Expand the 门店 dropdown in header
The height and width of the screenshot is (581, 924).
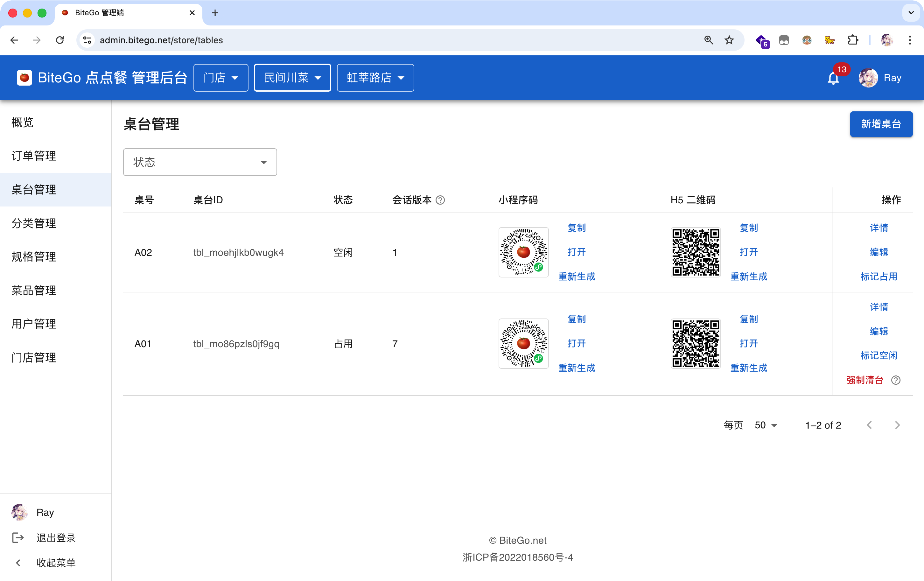[220, 78]
